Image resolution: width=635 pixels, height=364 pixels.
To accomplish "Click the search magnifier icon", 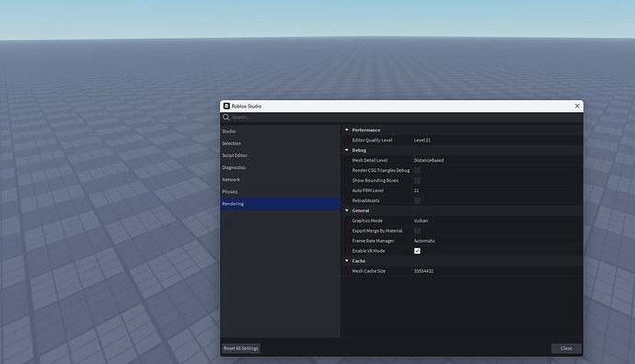I will tap(226, 118).
